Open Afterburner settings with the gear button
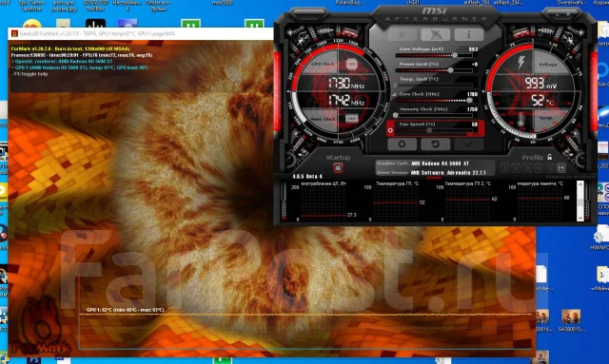Screen dimensions: 609x364 pyautogui.click(x=402, y=144)
